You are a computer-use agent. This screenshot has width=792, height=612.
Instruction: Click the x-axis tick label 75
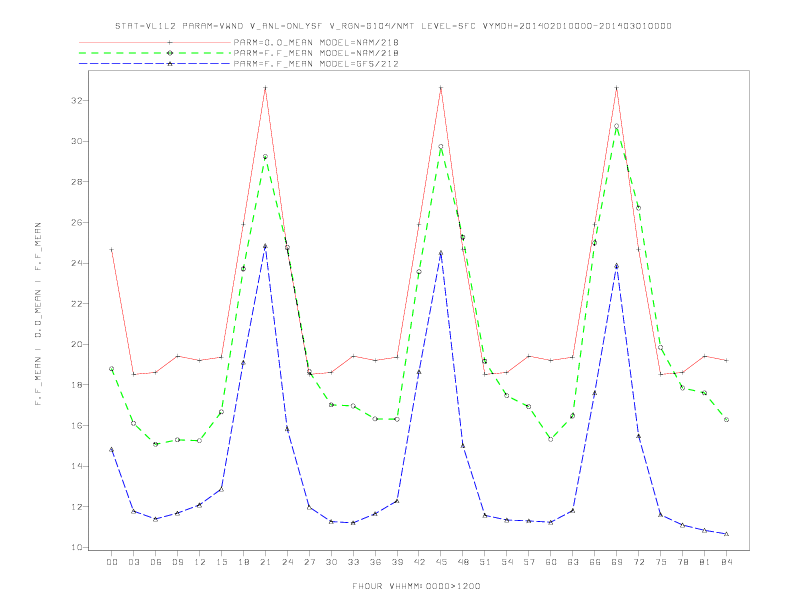[661, 562]
